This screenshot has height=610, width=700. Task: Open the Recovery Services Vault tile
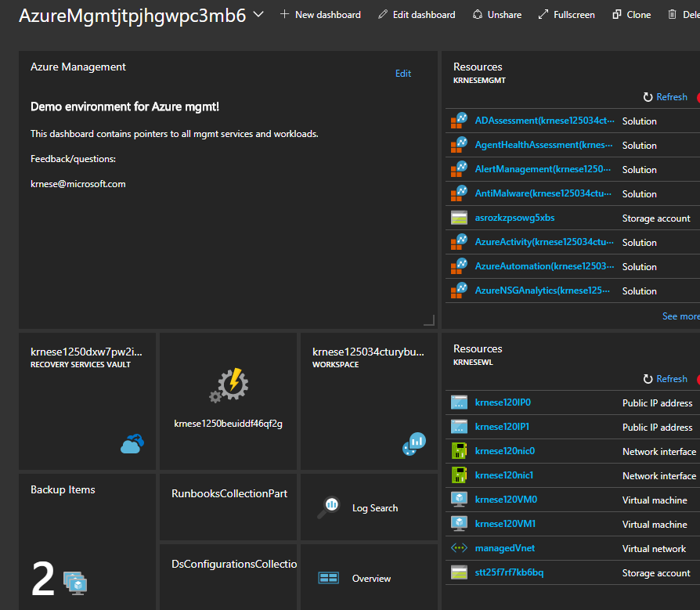point(87,401)
